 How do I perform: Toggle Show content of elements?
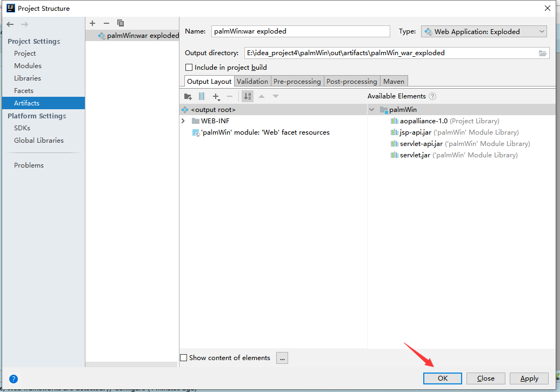pos(184,358)
